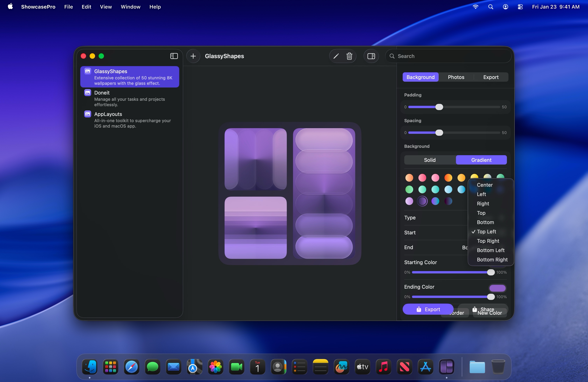The image size is (588, 382).
Task: Switch to the Photos tab
Action: [x=456, y=77]
